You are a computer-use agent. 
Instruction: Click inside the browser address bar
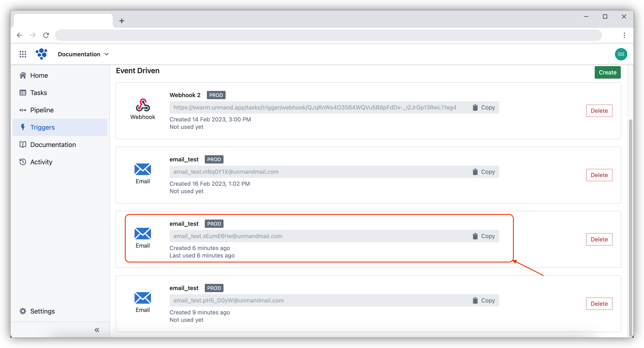(325, 35)
